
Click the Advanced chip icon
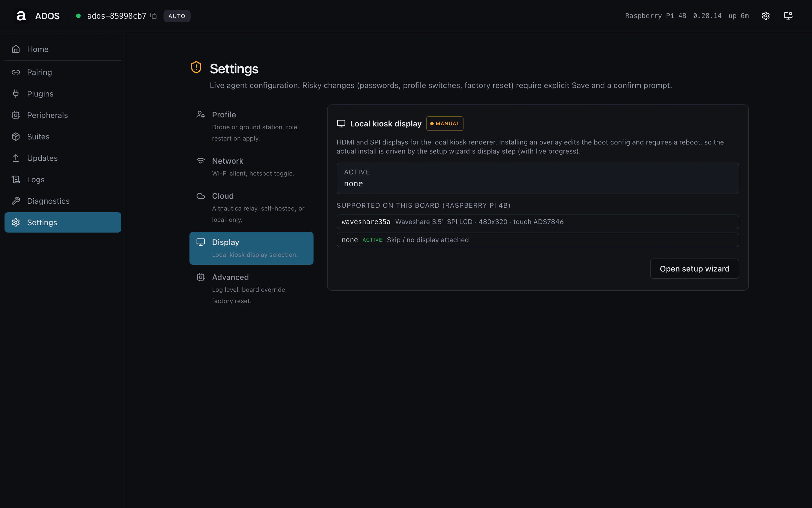coord(201,277)
